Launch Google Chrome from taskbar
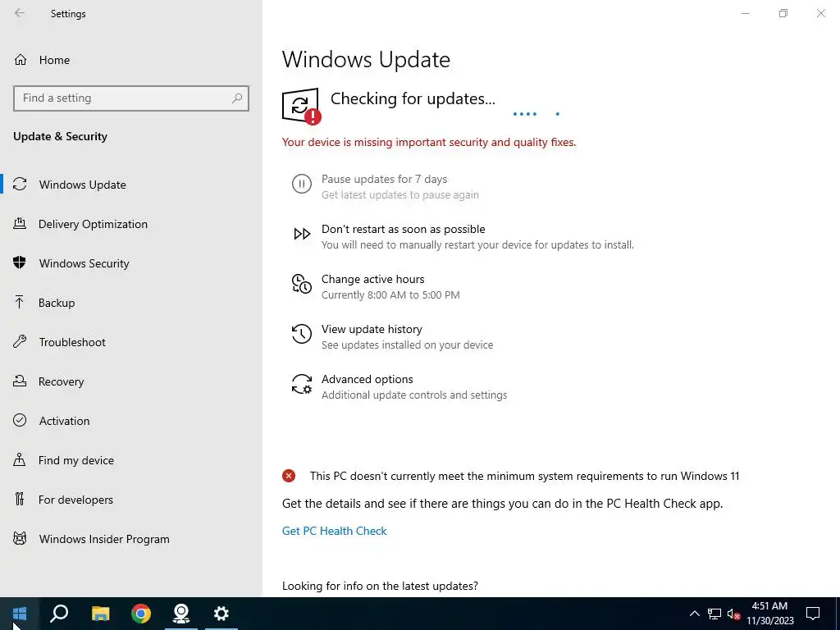The image size is (840, 630). point(141,614)
